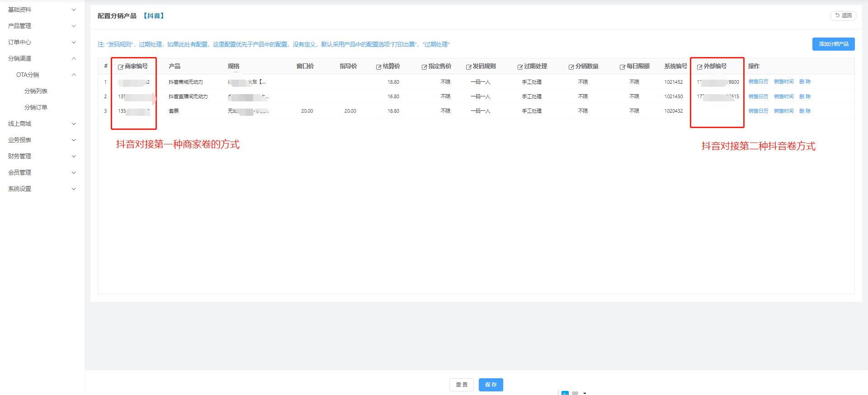The height and width of the screenshot is (395, 868).
Task: Click the 重置 button
Action: tap(461, 385)
